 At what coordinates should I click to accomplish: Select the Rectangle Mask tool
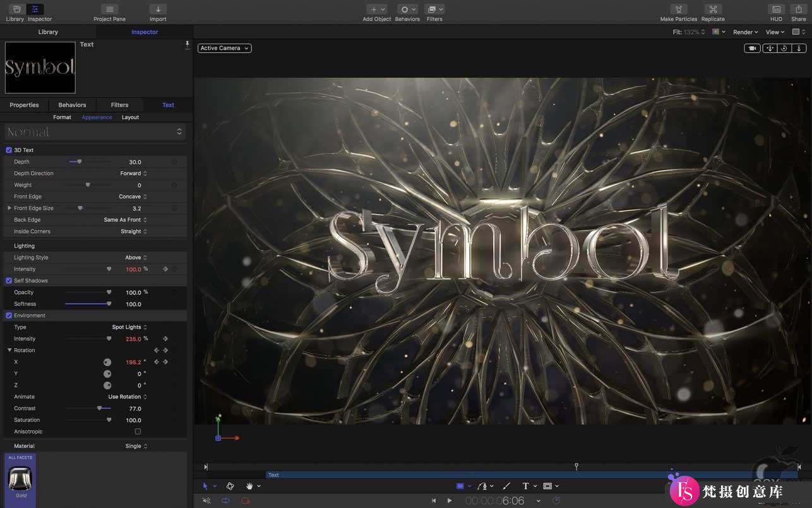[547, 486]
